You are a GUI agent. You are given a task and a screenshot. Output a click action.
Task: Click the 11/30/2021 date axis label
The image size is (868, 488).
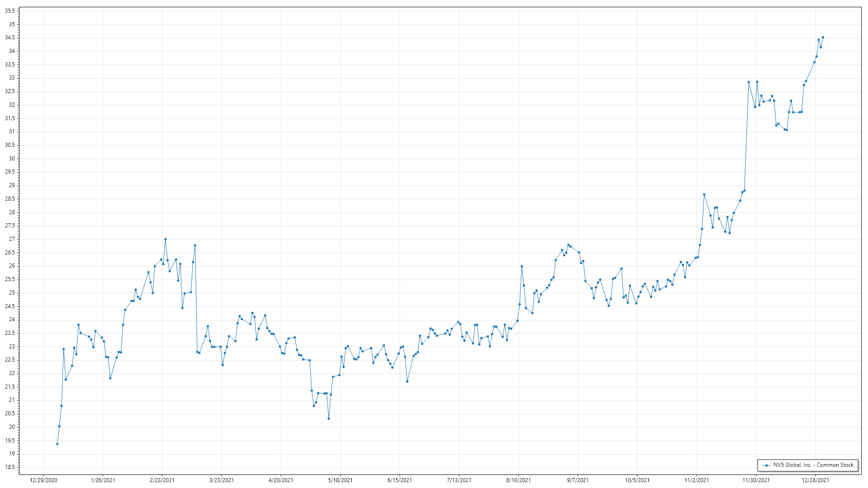(756, 480)
